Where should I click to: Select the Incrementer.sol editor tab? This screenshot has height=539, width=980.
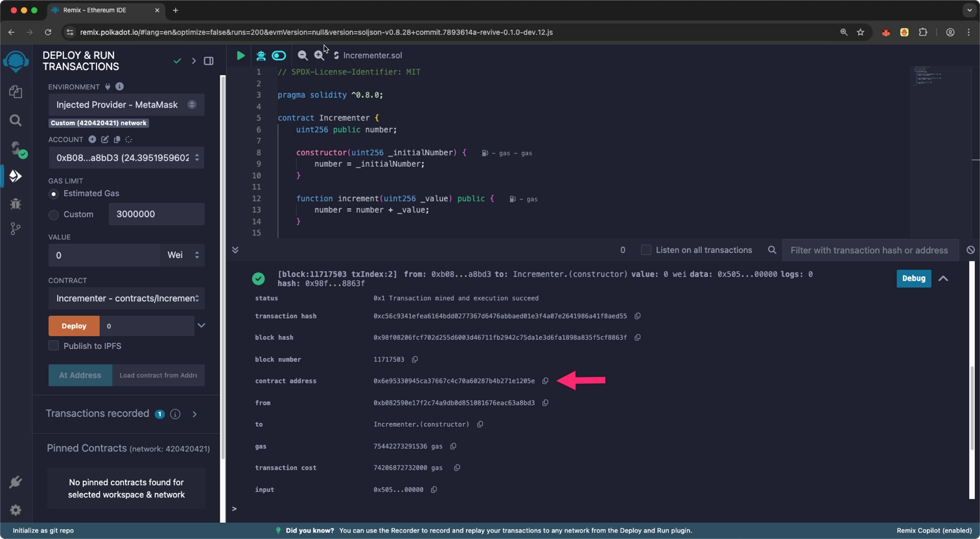click(x=367, y=56)
